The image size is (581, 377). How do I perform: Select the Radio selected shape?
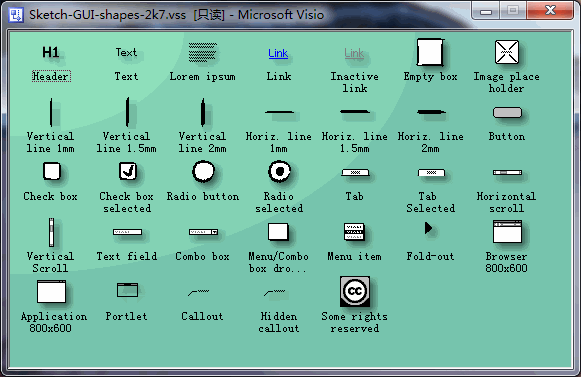(279, 171)
